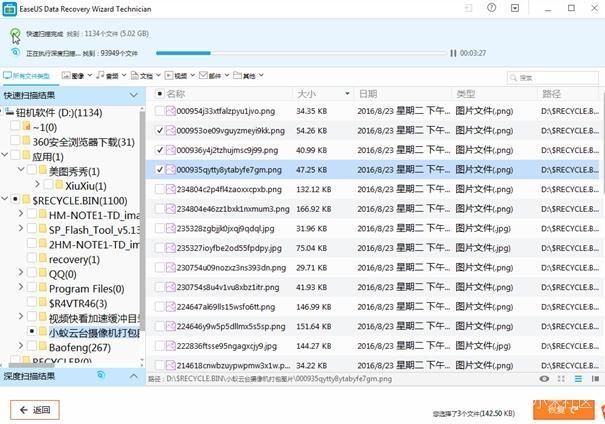Switch to preview pane view icon
This screenshot has height=424, width=605.
595,379
